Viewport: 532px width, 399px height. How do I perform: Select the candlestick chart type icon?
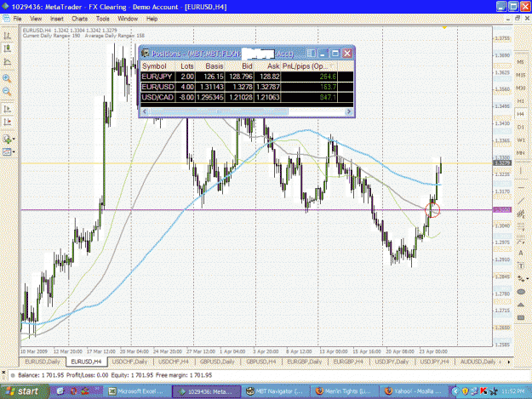point(7,48)
